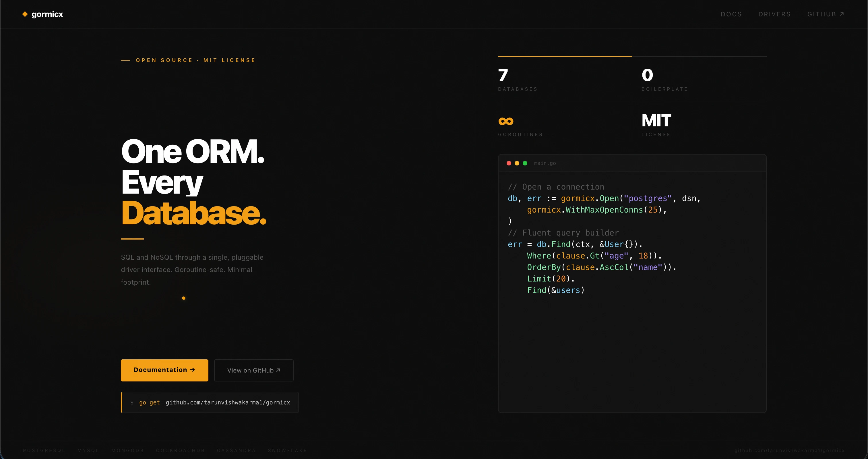Click the footer github.com/tarunvishwakarma1/gormicx link
Screen dimensions: 868x459
coord(789,450)
